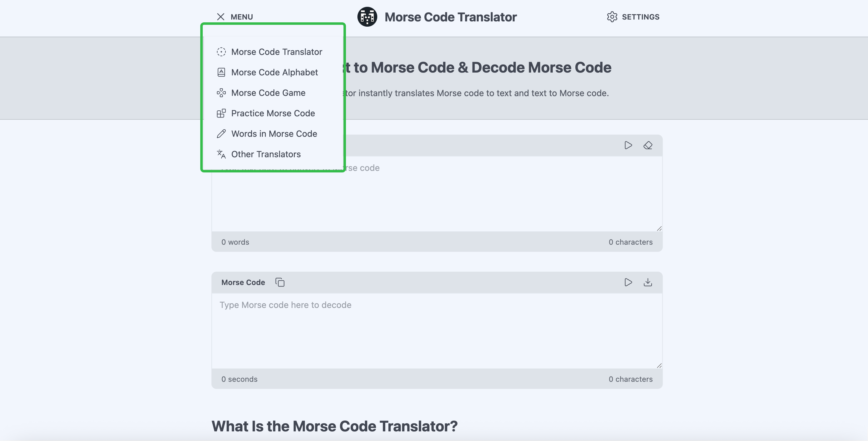The height and width of the screenshot is (441, 868).
Task: Click the SETTINGS label in the header
Action: pos(640,17)
